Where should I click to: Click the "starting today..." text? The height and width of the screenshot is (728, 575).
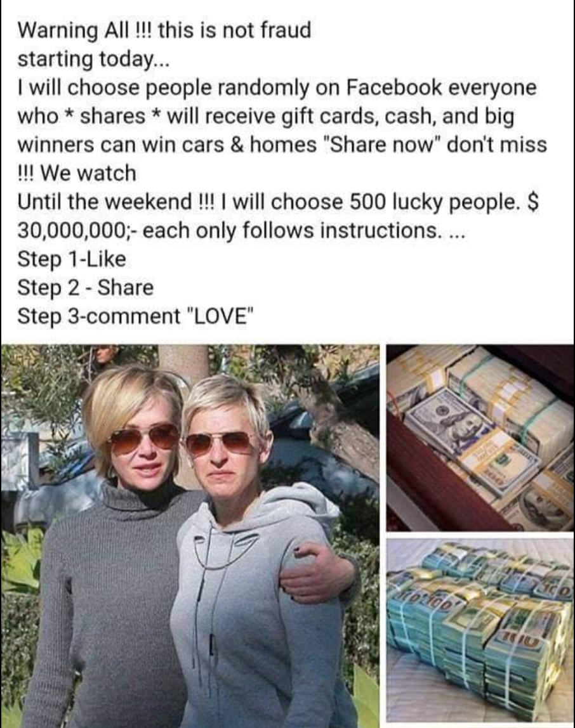point(91,60)
